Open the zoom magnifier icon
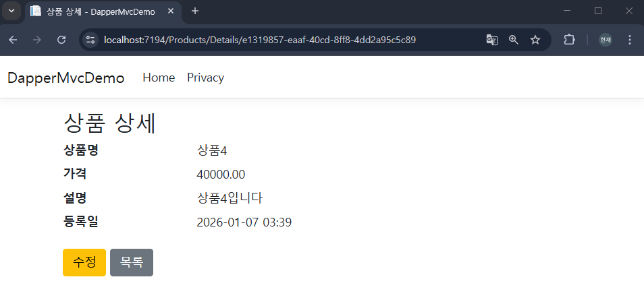Image resolution: width=644 pixels, height=302 pixels. (x=514, y=40)
